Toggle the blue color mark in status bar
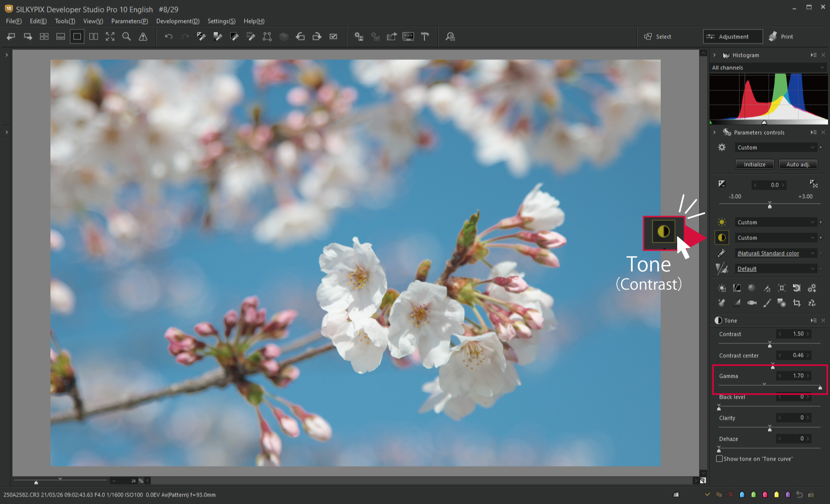830x504 pixels. [742, 495]
